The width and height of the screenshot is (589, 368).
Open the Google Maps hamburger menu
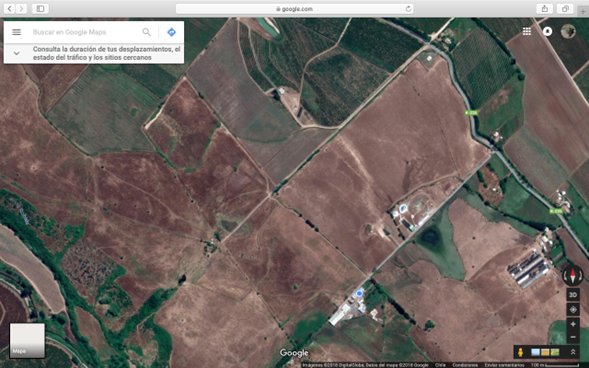(17, 32)
